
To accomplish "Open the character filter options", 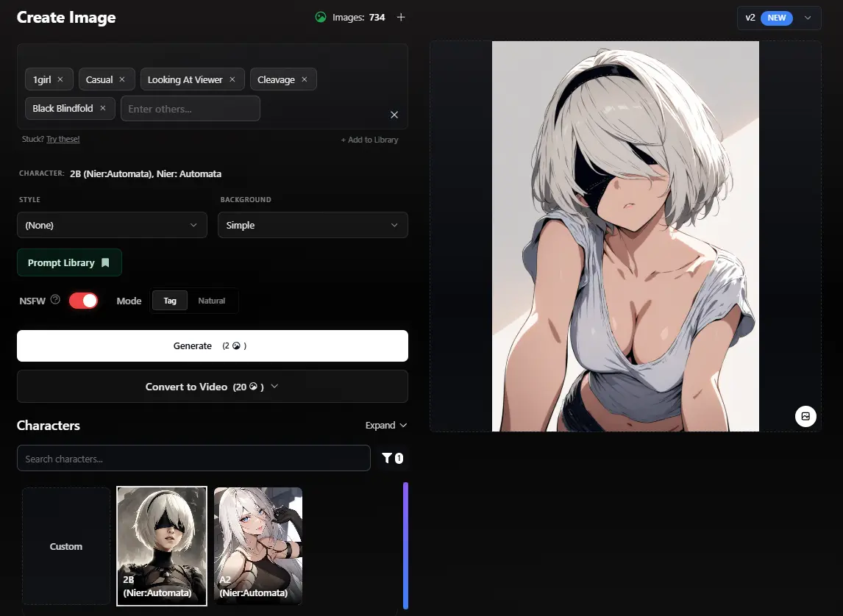I will (x=393, y=458).
